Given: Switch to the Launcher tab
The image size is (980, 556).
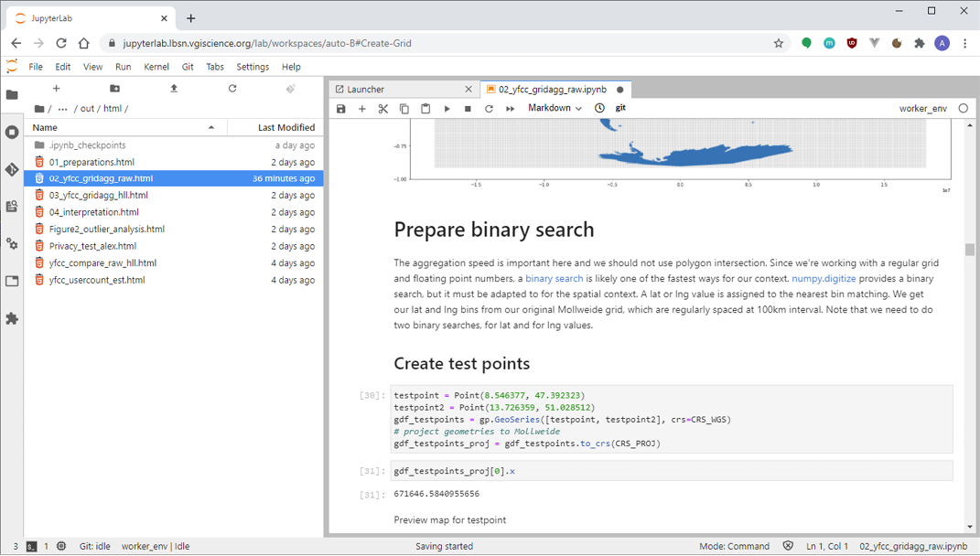Looking at the screenshot, I should point(366,90).
